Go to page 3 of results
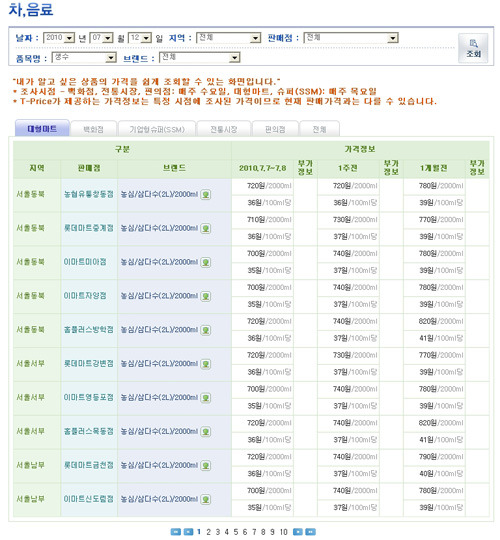 coord(218,532)
